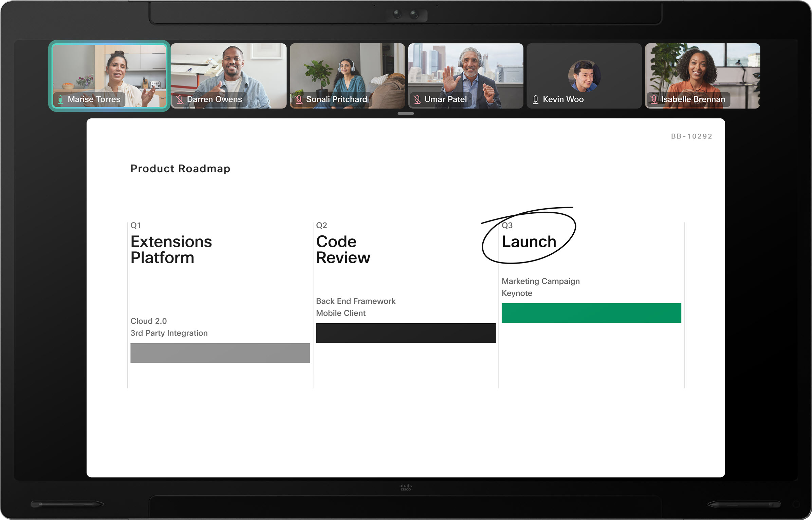
Task: Click Darren Owens muted microphone icon
Action: 180,99
